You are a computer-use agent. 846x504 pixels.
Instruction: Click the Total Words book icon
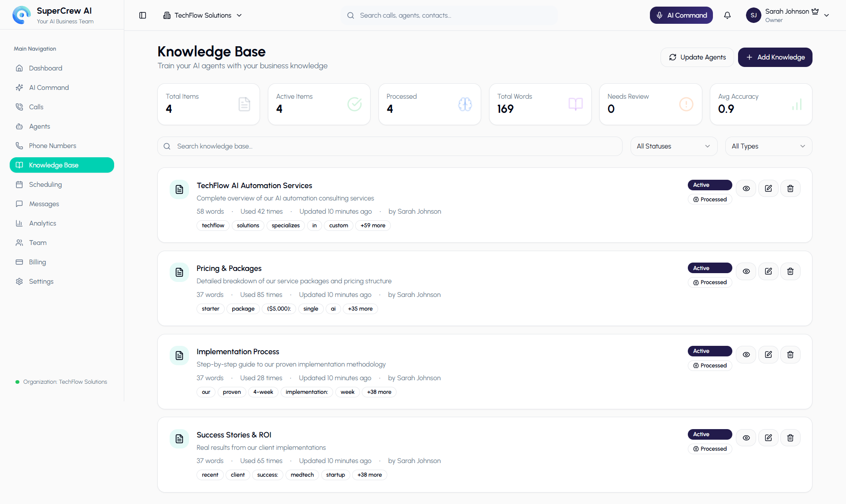pos(575,104)
